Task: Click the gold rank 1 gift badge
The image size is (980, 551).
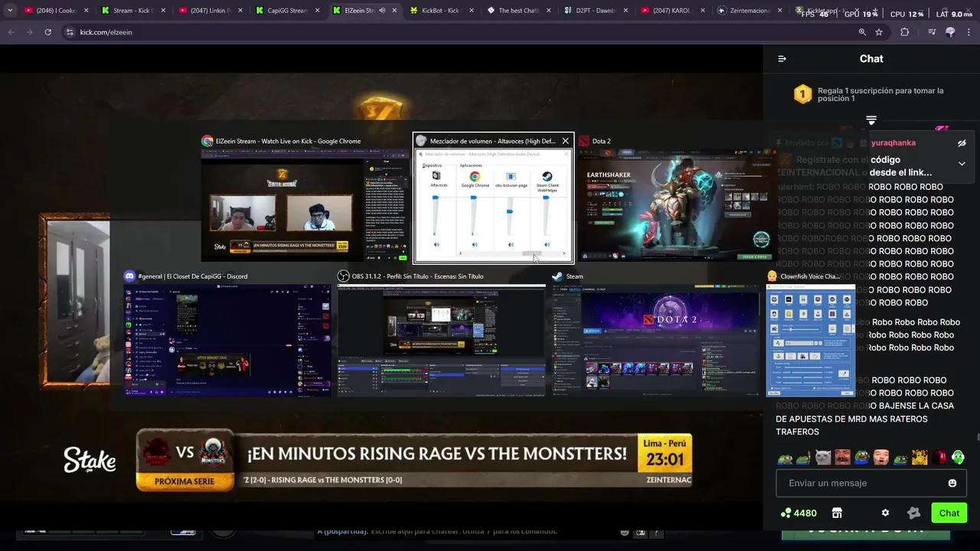Action: point(802,94)
